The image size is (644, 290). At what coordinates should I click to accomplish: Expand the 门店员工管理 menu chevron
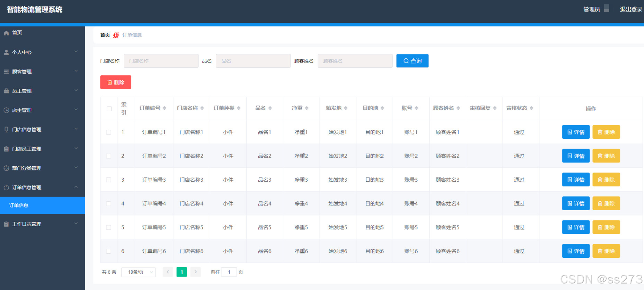[76, 148]
